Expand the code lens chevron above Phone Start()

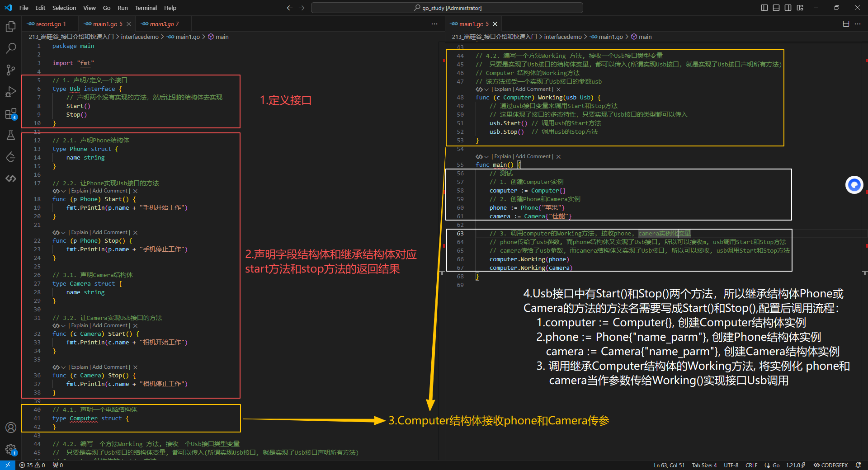click(x=63, y=191)
